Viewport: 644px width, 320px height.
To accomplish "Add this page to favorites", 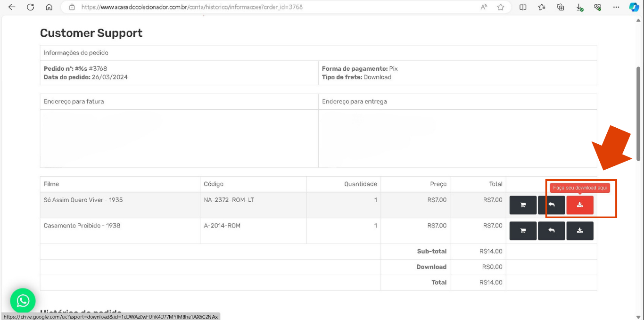I will 501,7.
